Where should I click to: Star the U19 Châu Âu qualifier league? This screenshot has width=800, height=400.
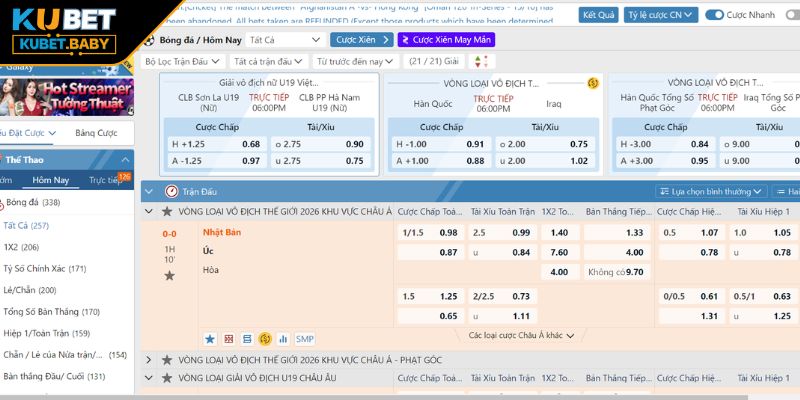[x=167, y=378]
